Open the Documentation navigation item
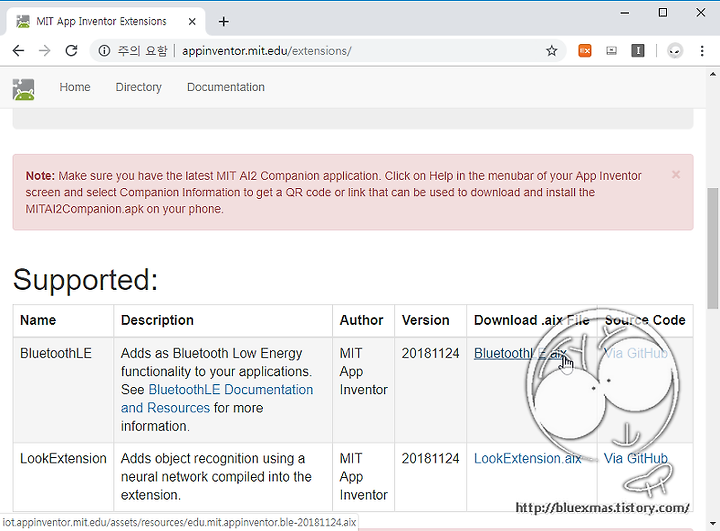The image size is (720, 531). 226,87
